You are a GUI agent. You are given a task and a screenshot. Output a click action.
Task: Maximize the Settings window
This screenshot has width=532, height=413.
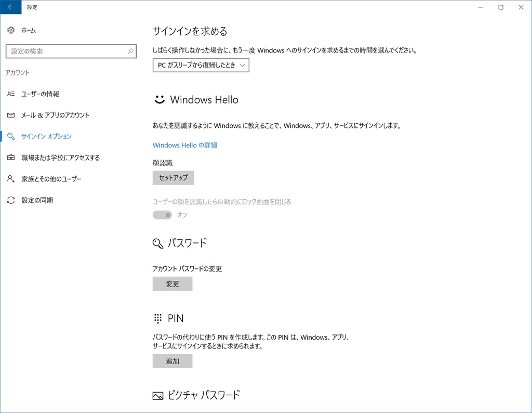[501, 7]
